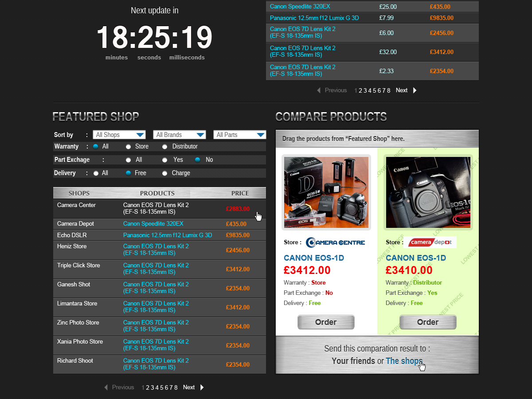Click the Camera Centre store logo

tap(335, 242)
